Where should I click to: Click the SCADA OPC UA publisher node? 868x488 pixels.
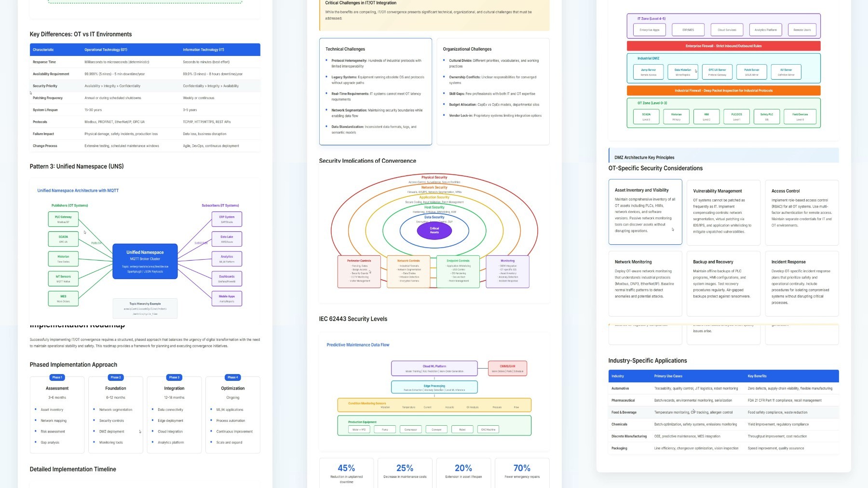[63, 239]
